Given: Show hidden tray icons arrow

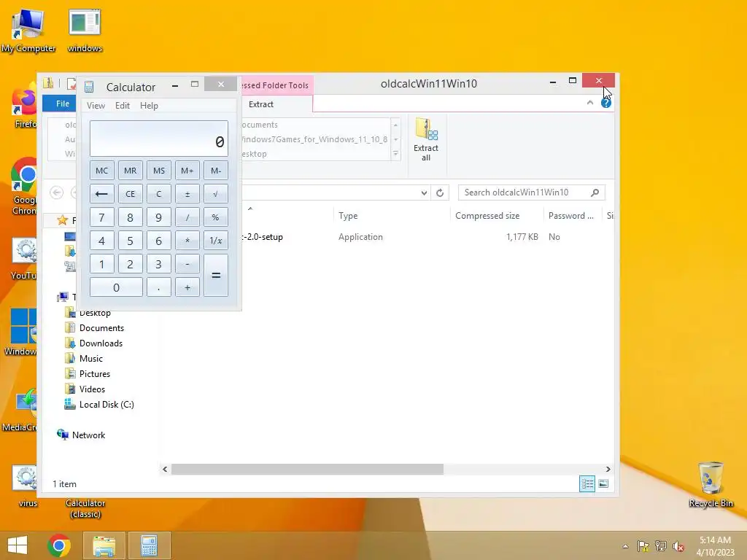Looking at the screenshot, I should click(625, 546).
